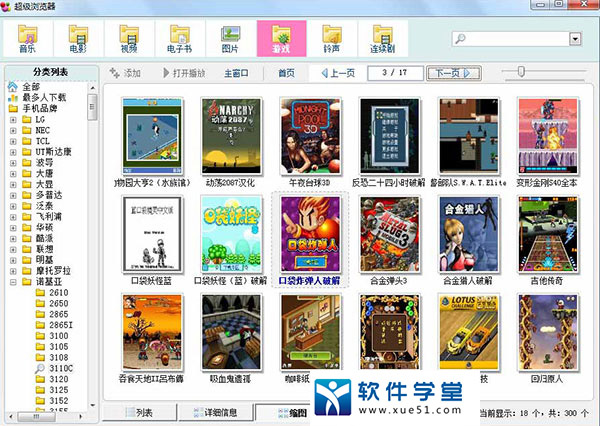Switch to the 缩图 thumbnail view tab
Screen dimensions: 600x426
[284, 413]
